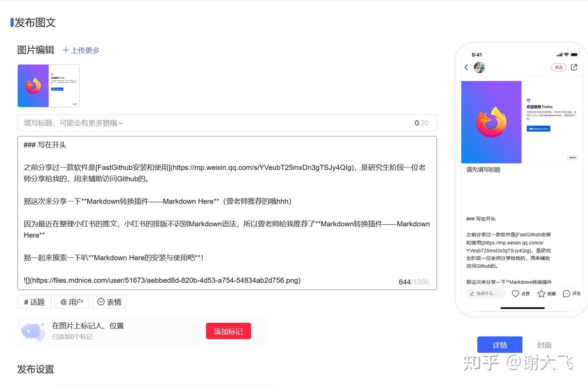588x386 pixels.
Task: Click the 添加标记 button
Action: [x=228, y=331]
